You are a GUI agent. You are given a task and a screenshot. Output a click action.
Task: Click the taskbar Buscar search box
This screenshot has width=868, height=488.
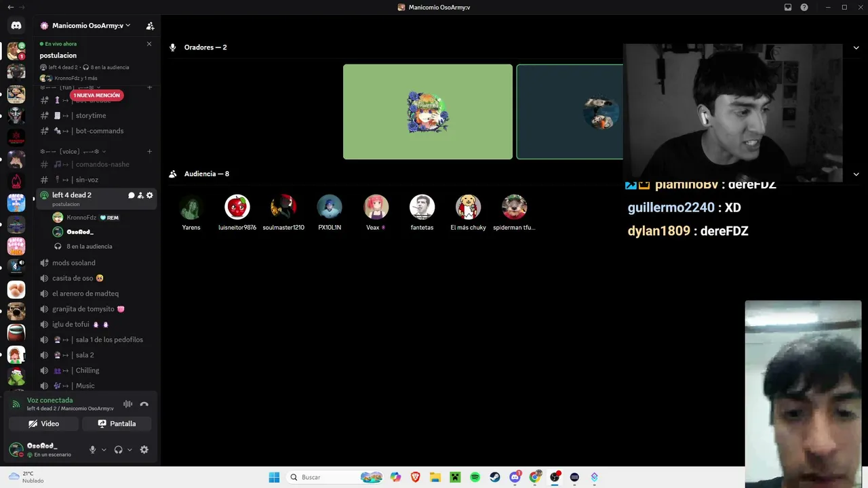[335, 477]
